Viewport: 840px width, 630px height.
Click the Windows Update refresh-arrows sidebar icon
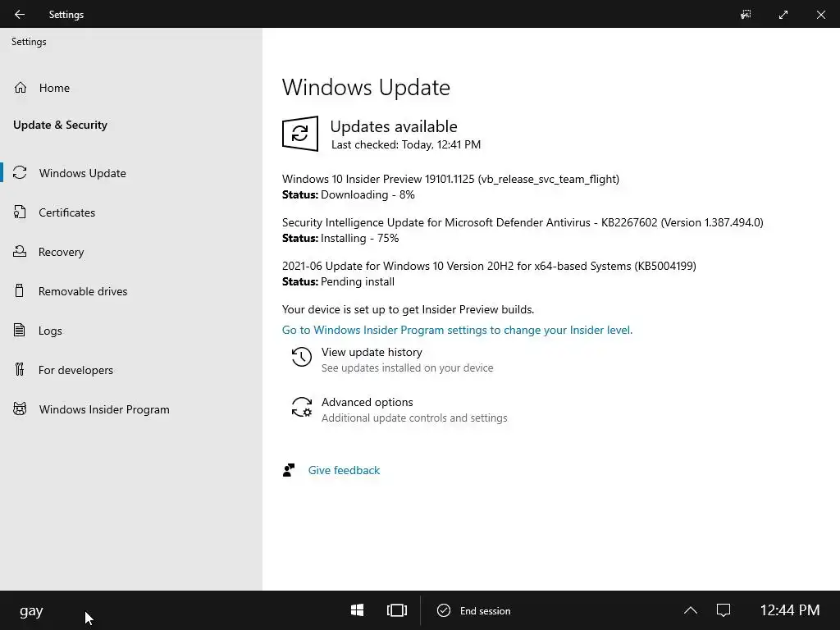(20, 172)
